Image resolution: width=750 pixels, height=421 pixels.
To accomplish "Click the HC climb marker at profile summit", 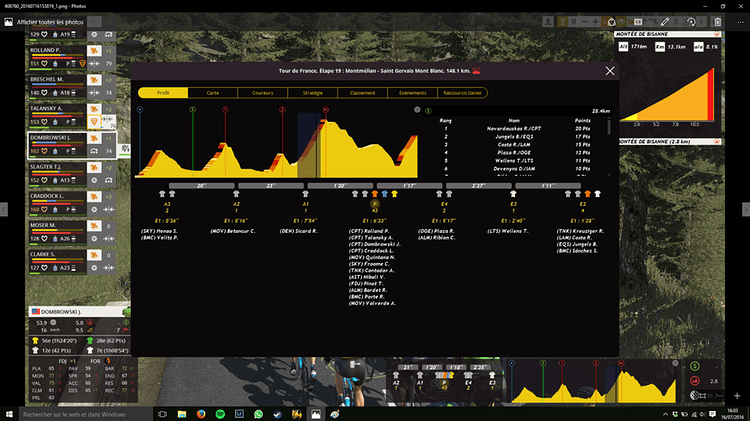I will (x=326, y=110).
